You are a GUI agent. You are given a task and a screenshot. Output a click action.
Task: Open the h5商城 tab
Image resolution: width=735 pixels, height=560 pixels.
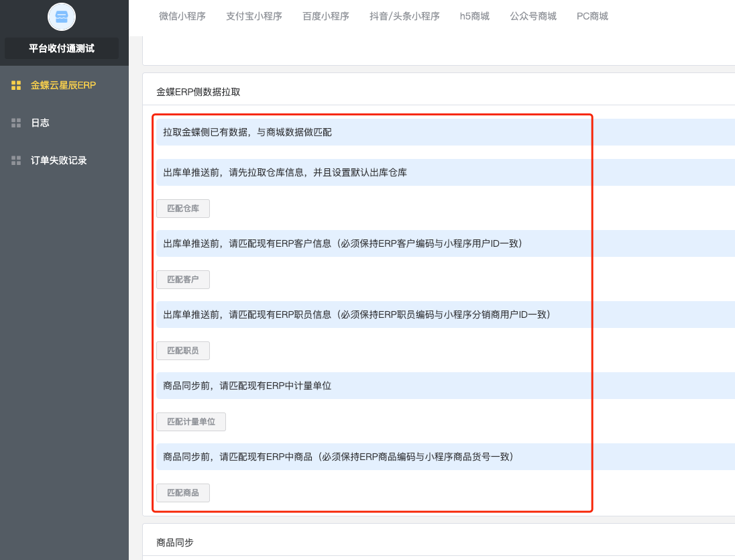coord(475,16)
